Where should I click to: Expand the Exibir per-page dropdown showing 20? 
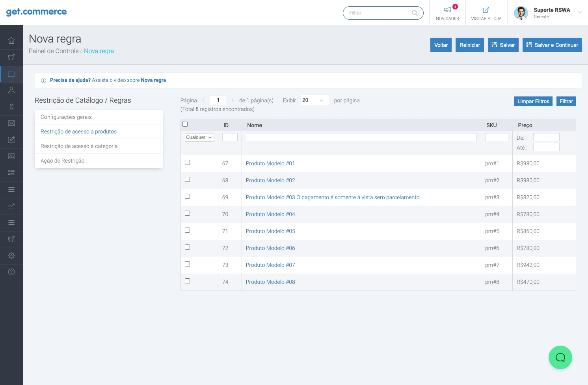tap(314, 100)
